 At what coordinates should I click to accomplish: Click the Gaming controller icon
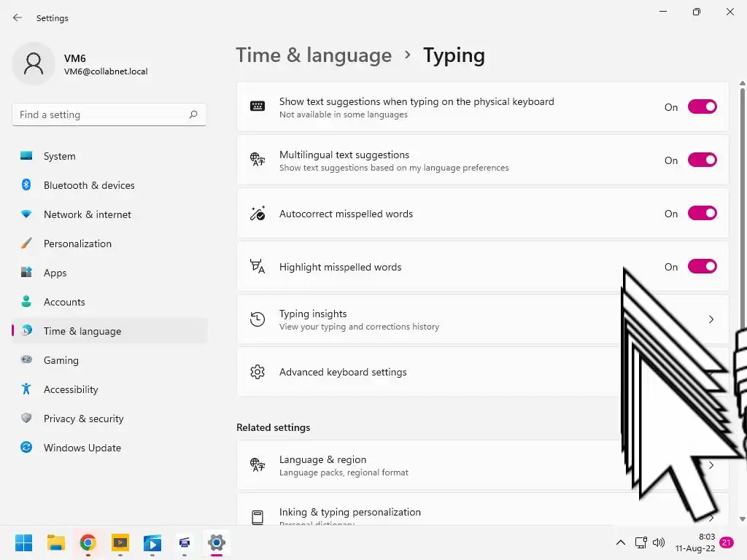point(26,359)
